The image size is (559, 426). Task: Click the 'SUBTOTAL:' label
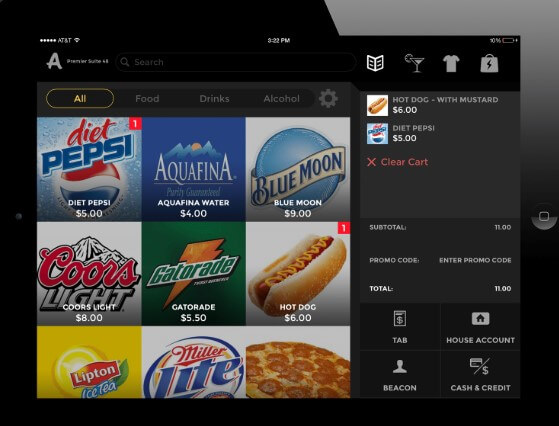(388, 227)
